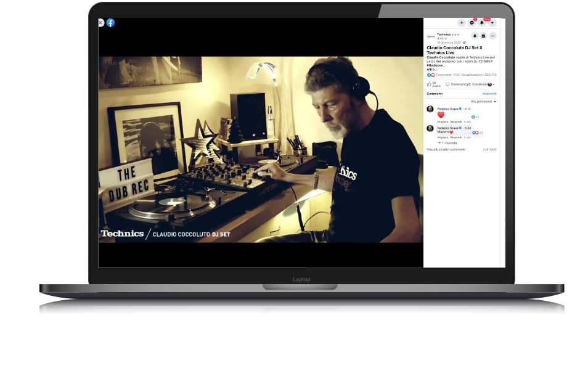This screenshot has height=376, width=588.
Task: Open the comment-as profile selector
Action: [x=491, y=84]
